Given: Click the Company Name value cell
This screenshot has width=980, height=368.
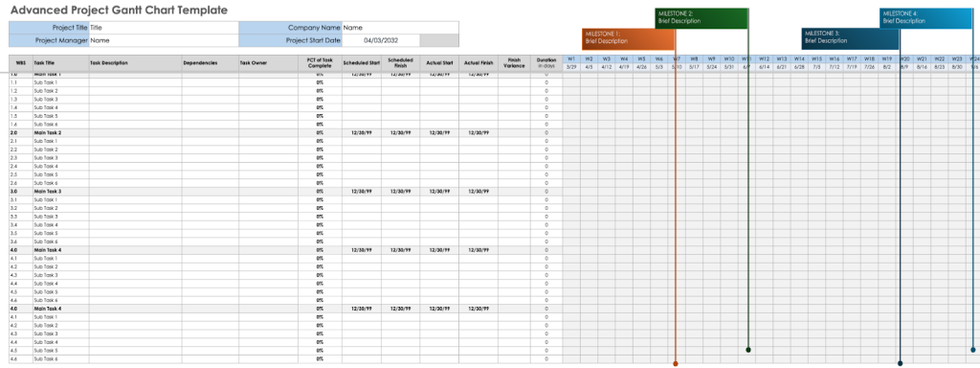Looking at the screenshot, I should tap(400, 28).
